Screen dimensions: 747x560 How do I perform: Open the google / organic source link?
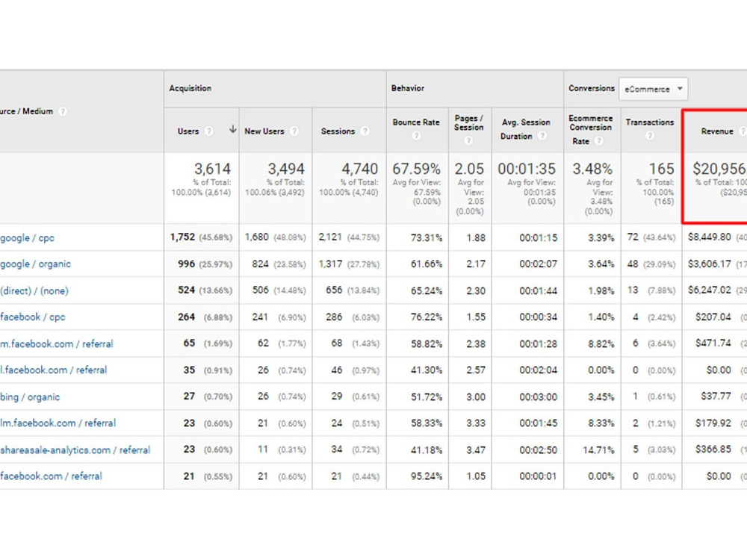[35, 264]
